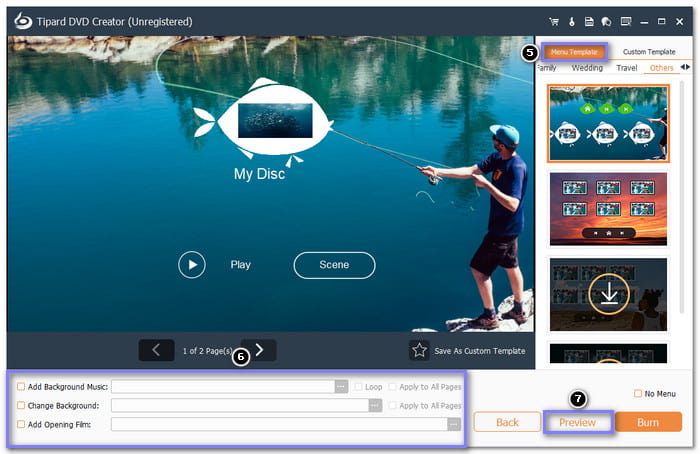Click the orange Burn button
This screenshot has width=700, height=454.
pos(648,422)
